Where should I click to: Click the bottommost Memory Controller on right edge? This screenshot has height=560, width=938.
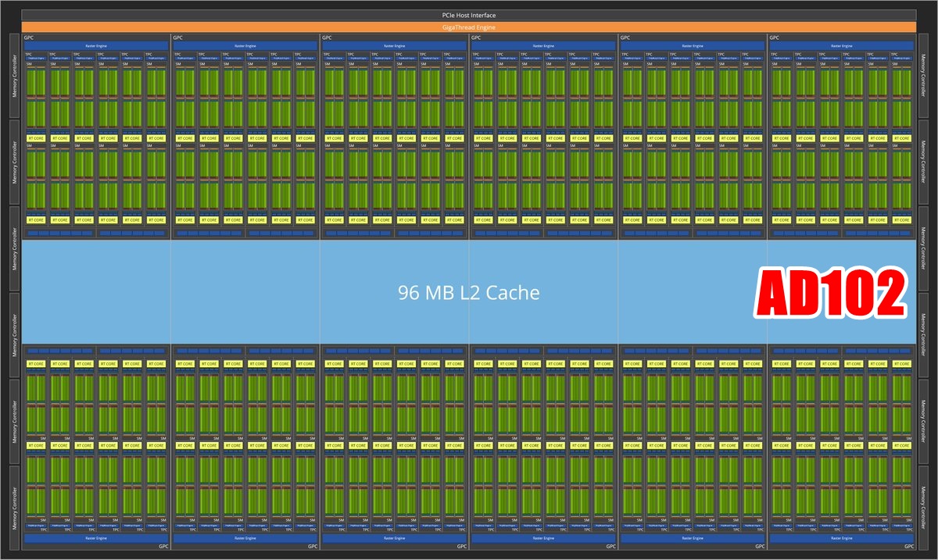coord(924,508)
